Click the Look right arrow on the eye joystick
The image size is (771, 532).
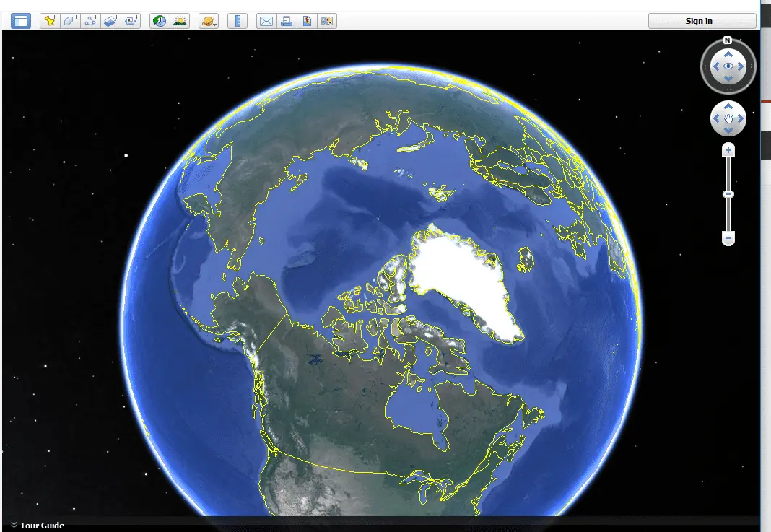click(x=741, y=66)
